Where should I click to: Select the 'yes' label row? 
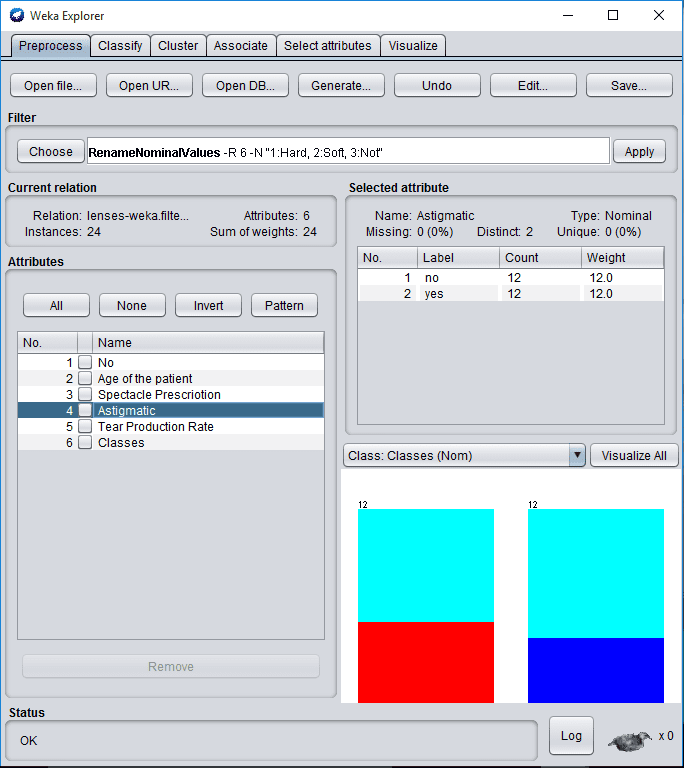(511, 294)
